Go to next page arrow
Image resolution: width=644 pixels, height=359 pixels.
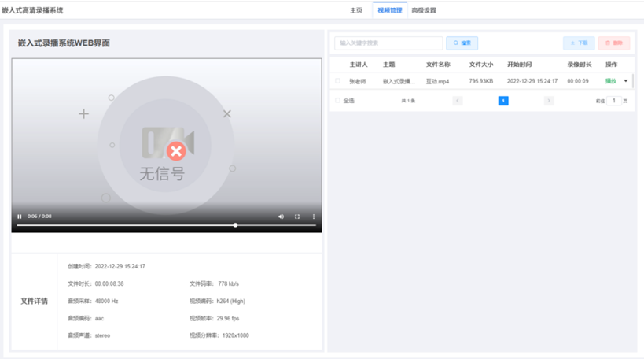[x=549, y=101]
